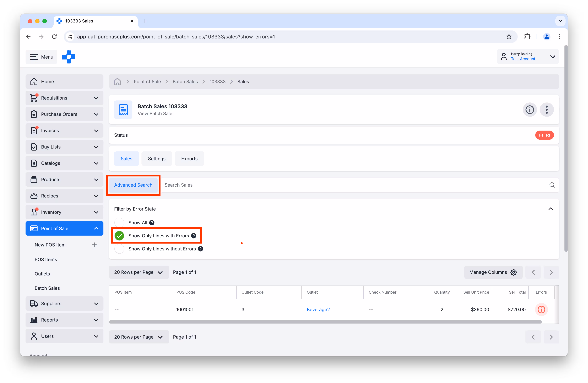Collapse the Filter by Error State panel
The image size is (588, 383).
point(551,209)
